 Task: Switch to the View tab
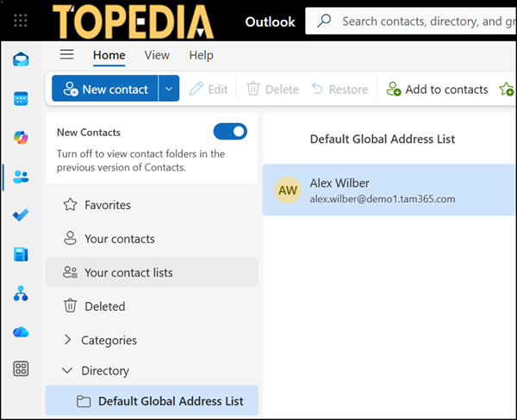pos(157,55)
